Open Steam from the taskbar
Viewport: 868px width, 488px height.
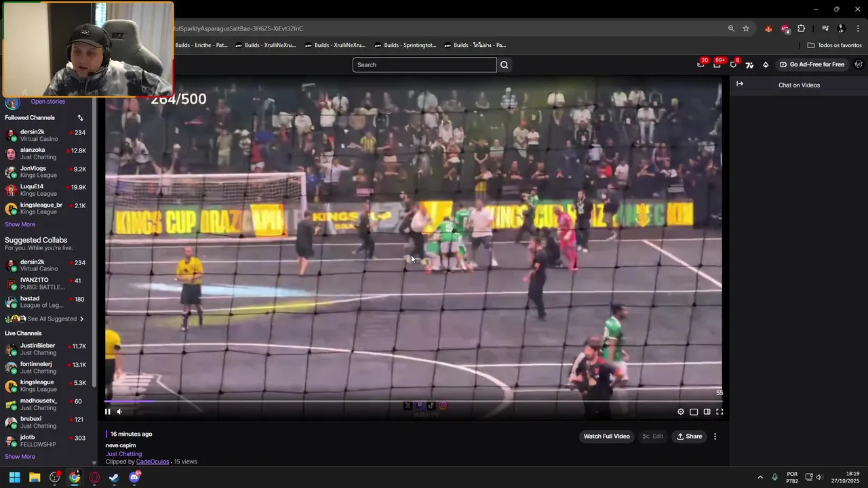[114, 477]
